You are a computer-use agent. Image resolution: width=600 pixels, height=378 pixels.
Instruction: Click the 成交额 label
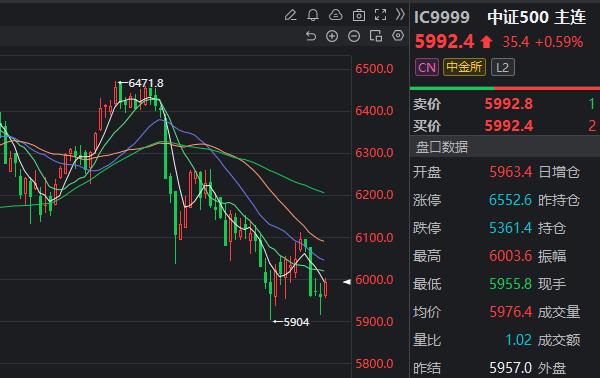tap(559, 340)
